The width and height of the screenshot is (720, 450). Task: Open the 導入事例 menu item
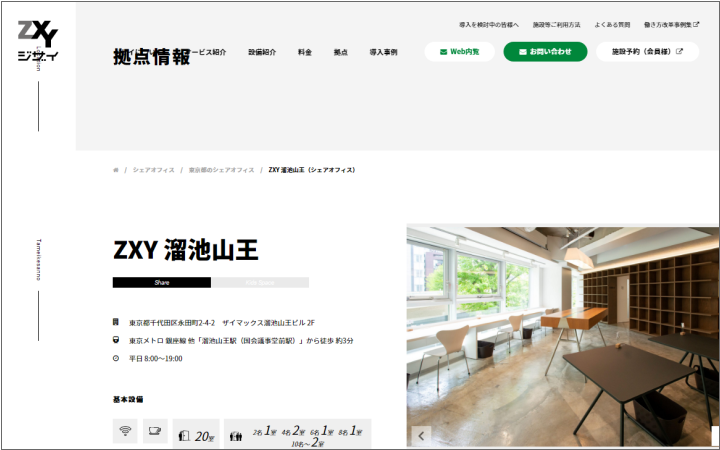pyautogui.click(x=383, y=52)
